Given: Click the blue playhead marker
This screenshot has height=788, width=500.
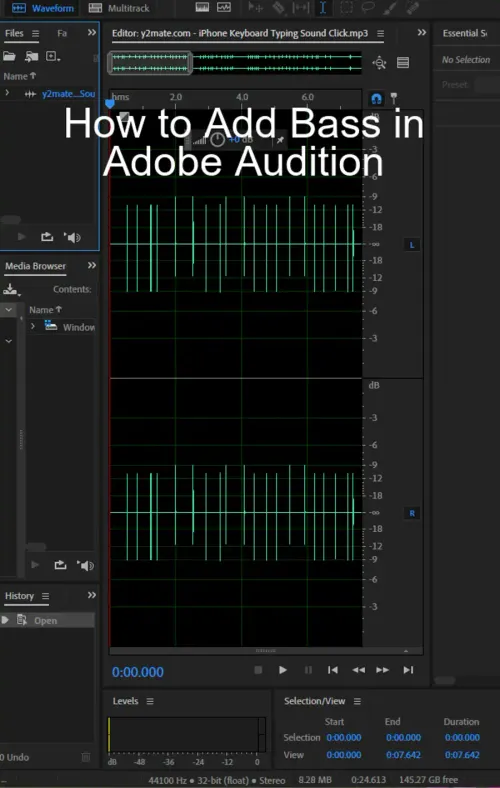Looking at the screenshot, I should (x=110, y=104).
